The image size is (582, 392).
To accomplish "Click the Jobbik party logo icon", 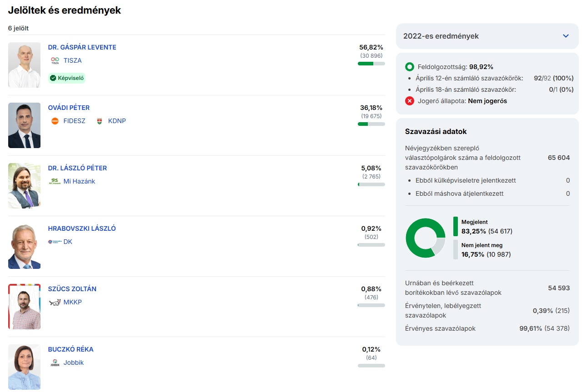I will click(x=55, y=362).
